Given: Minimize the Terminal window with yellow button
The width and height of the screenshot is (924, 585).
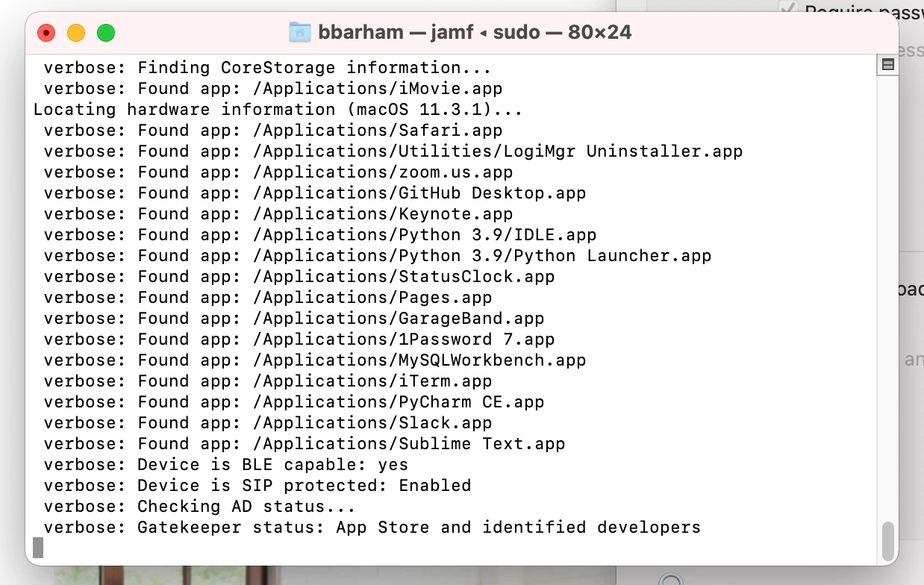Looking at the screenshot, I should coord(76,33).
